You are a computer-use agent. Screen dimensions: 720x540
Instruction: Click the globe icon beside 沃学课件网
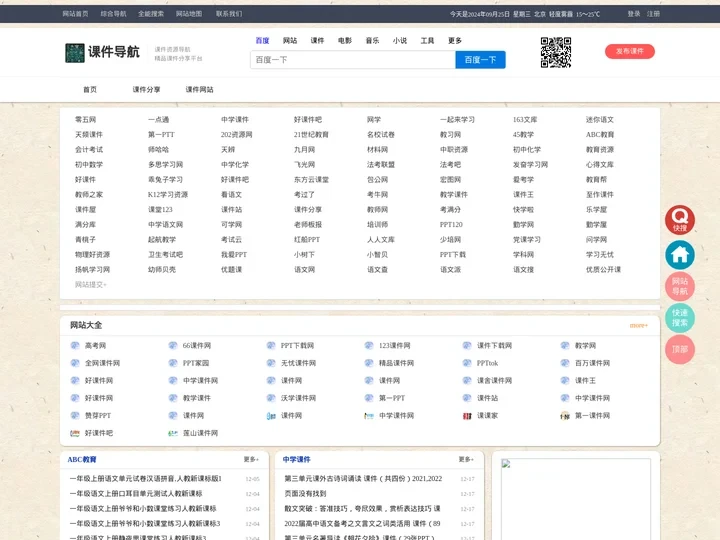271,398
